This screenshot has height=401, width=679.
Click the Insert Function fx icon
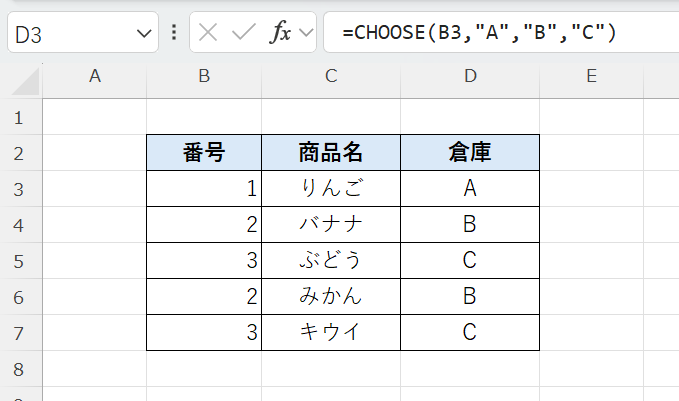[281, 33]
